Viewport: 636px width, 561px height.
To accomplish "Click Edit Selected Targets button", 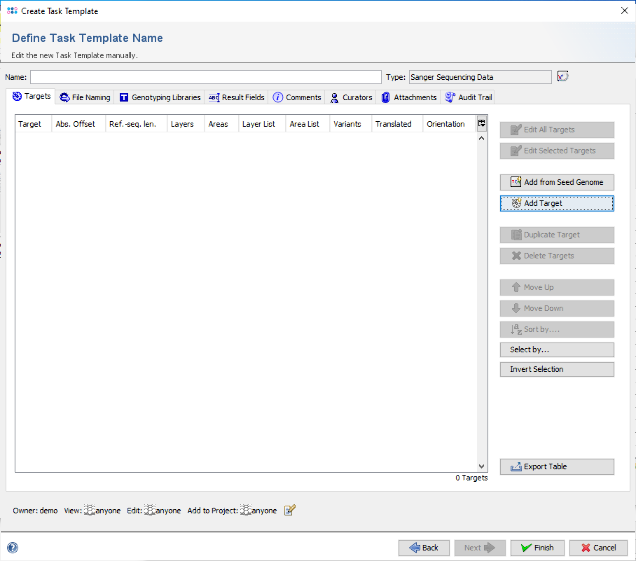I will pos(557,151).
